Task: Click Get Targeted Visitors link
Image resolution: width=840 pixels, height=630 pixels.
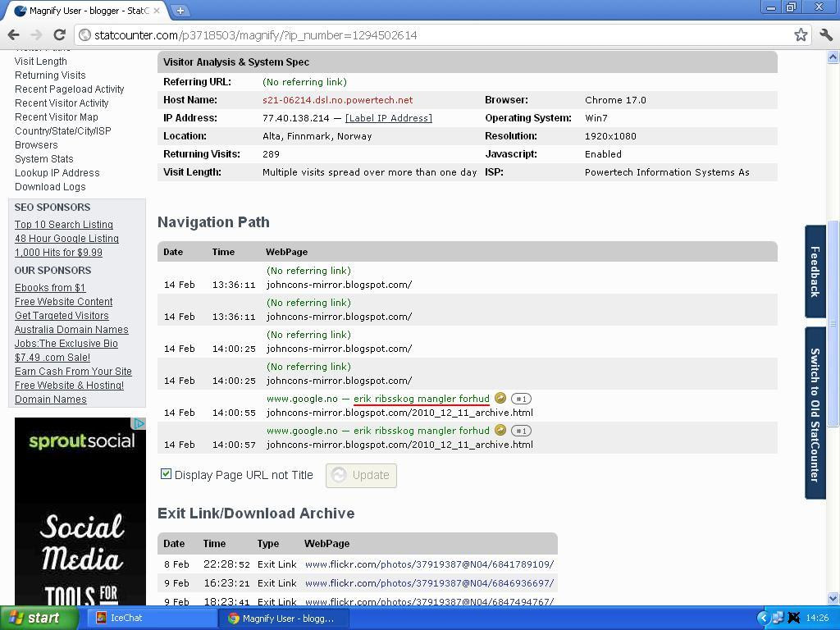Action: (62, 316)
